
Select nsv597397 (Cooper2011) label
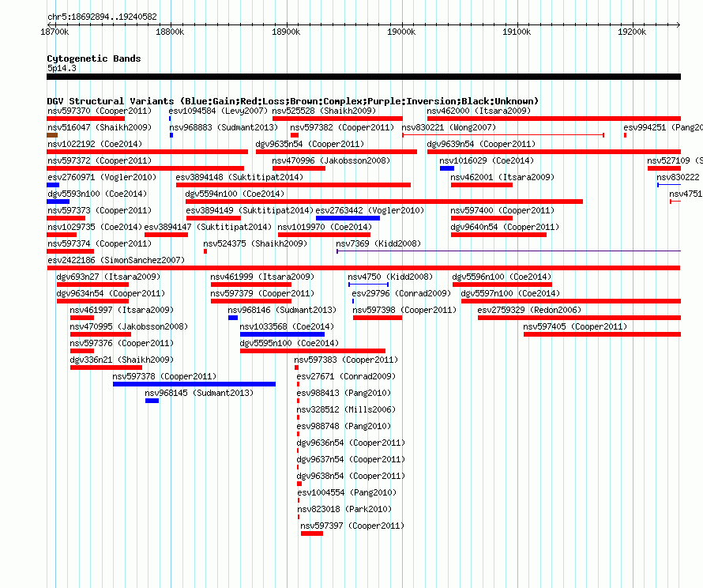[352, 526]
